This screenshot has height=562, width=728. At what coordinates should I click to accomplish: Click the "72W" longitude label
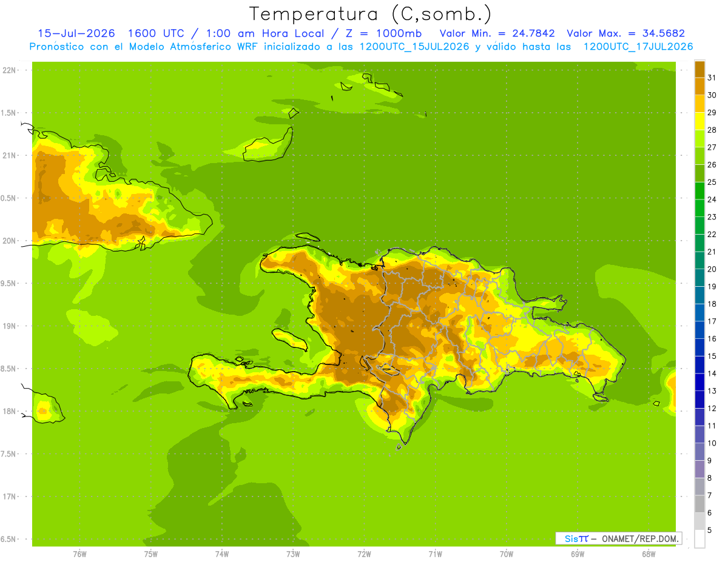tap(364, 554)
